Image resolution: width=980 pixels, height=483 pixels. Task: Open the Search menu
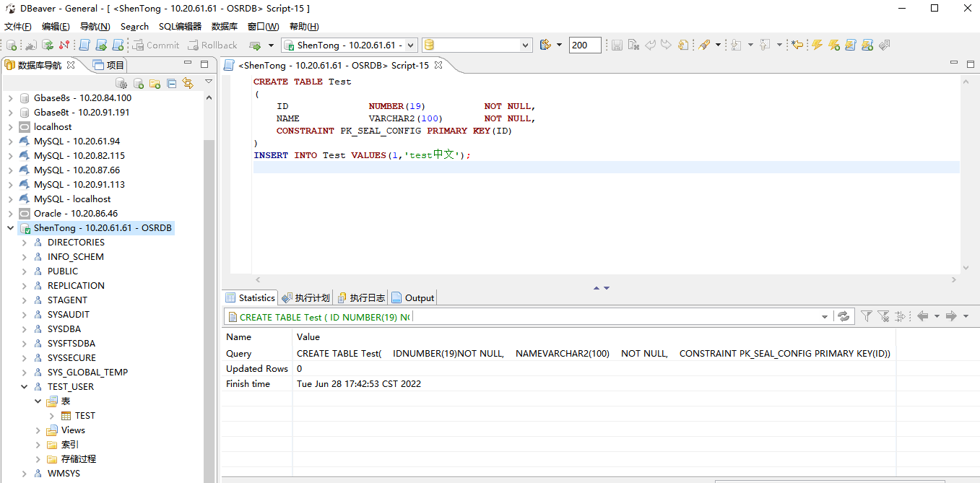click(x=134, y=26)
